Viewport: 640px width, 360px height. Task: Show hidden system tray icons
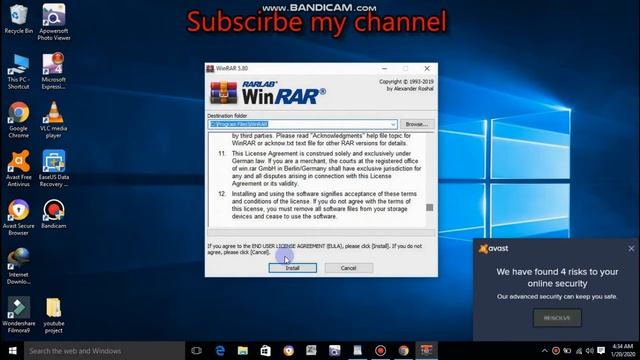544,351
